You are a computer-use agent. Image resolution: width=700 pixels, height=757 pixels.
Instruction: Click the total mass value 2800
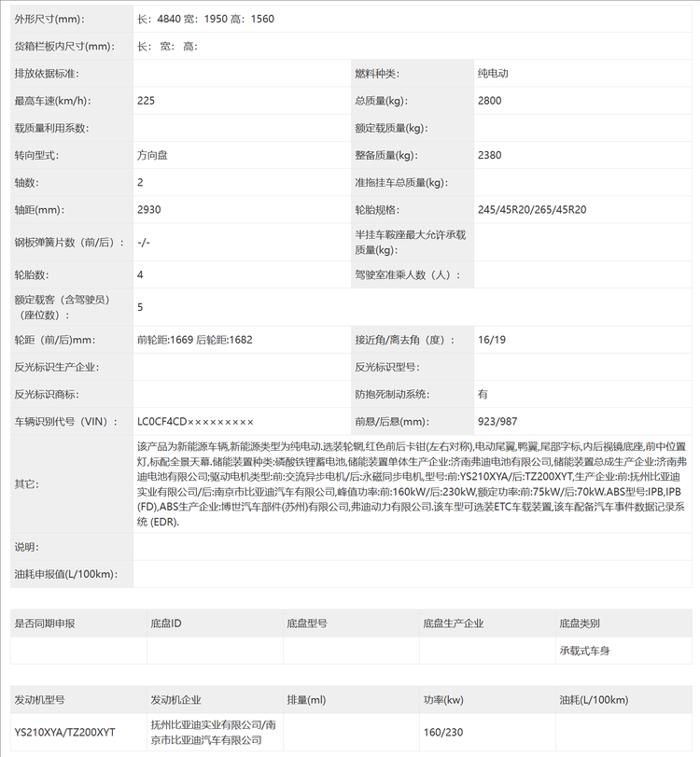coord(490,101)
